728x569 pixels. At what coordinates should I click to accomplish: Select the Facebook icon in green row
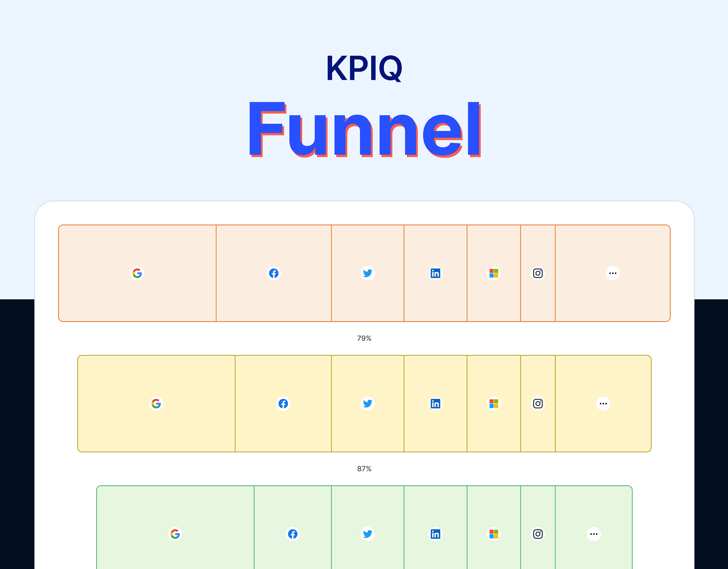tap(293, 534)
